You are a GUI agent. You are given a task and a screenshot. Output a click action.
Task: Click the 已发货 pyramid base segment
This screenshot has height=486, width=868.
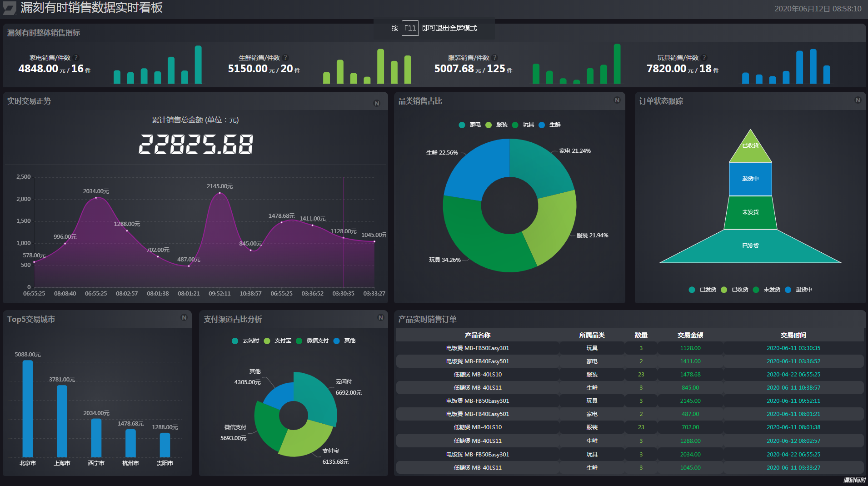[750, 246]
